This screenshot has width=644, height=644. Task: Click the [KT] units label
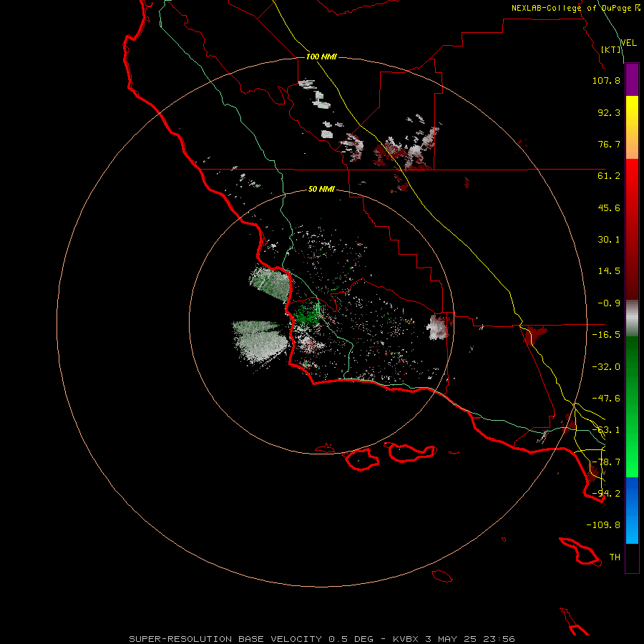tap(610, 49)
